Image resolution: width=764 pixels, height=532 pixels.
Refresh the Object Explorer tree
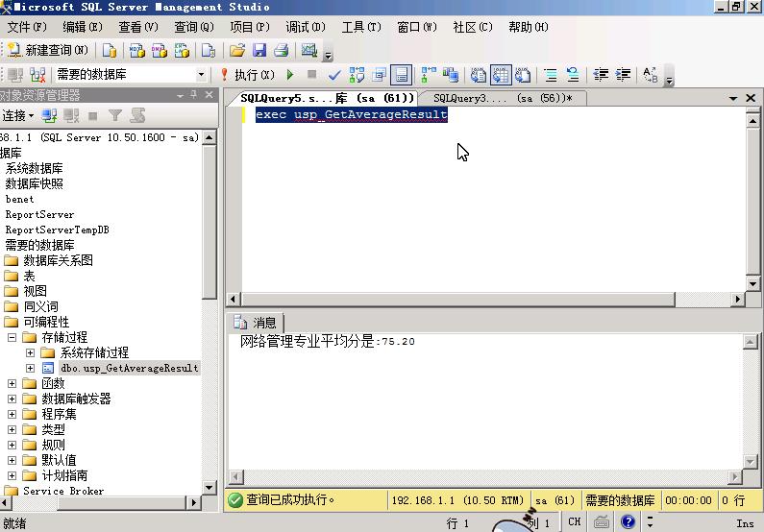click(x=137, y=115)
